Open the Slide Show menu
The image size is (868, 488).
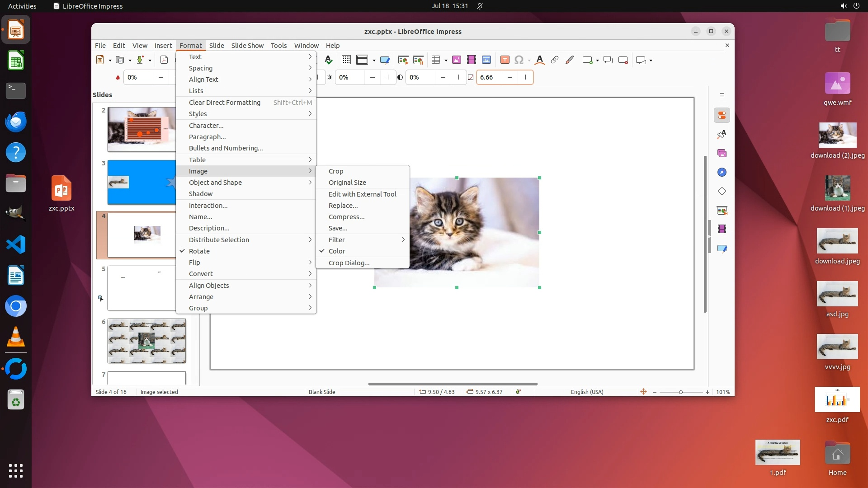[247, 46]
